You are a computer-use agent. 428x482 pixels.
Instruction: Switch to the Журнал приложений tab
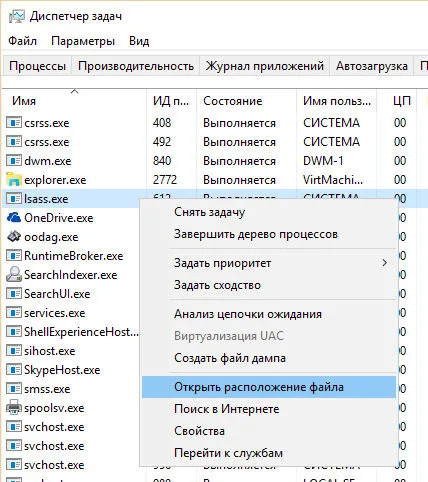tap(265, 66)
